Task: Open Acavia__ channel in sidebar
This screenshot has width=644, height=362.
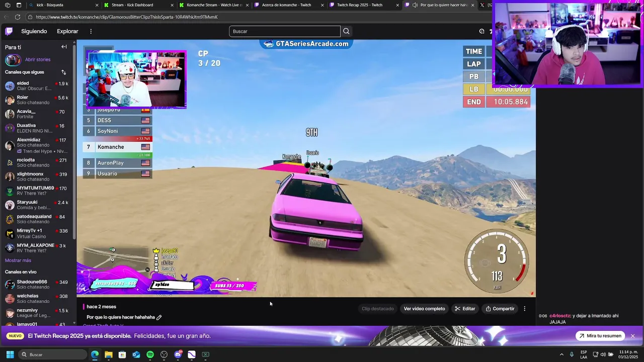Action: [37, 114]
